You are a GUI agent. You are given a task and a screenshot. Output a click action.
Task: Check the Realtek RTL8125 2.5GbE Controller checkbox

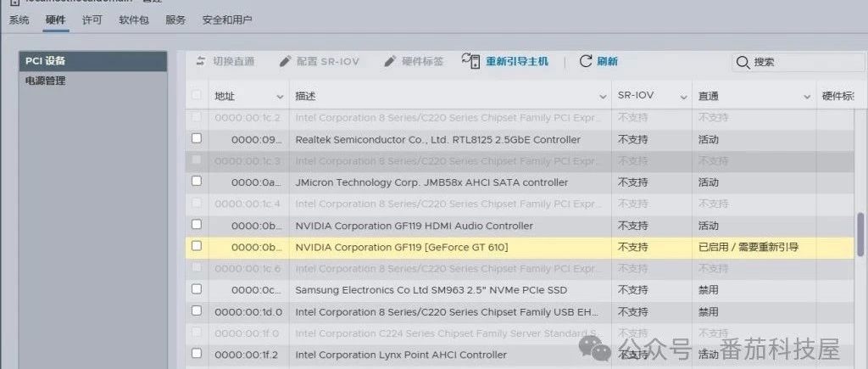coord(197,138)
